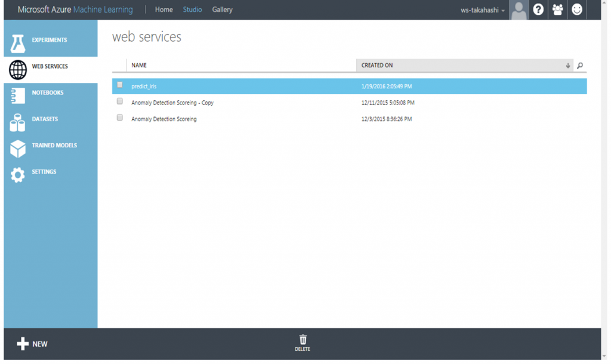Open the community people icon
Screen dimensions: 611x364
coord(558,10)
